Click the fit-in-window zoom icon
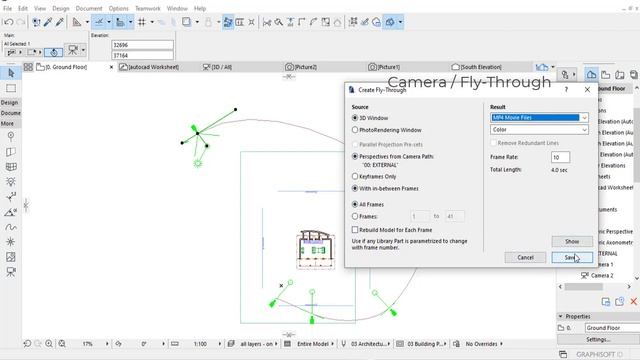The image size is (640, 360). [62, 344]
